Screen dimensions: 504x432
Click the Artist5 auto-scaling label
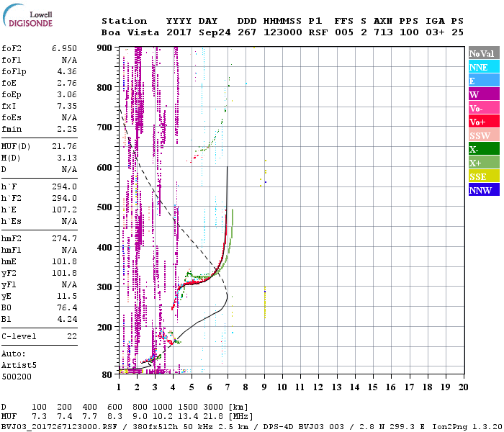[19, 366]
